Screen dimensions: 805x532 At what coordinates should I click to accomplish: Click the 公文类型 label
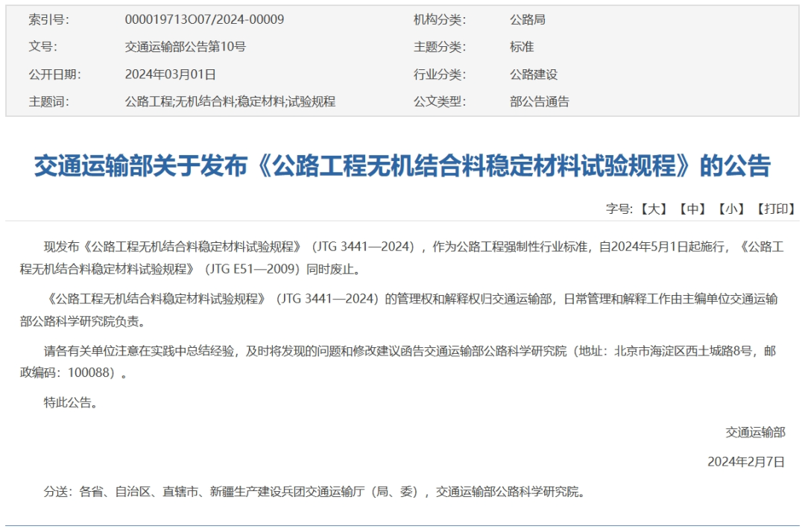pyautogui.click(x=440, y=101)
